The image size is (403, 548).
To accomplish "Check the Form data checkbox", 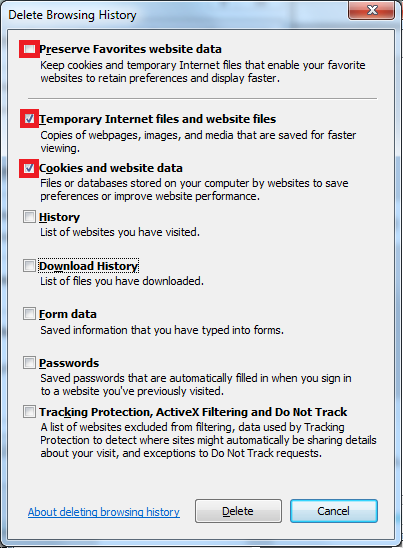I will [29, 314].
